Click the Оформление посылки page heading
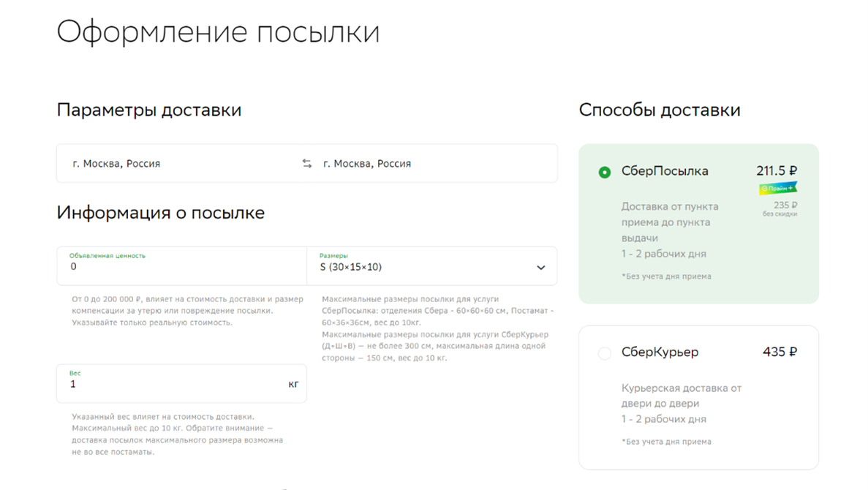Image resolution: width=868 pixels, height=490 pixels. [x=218, y=31]
